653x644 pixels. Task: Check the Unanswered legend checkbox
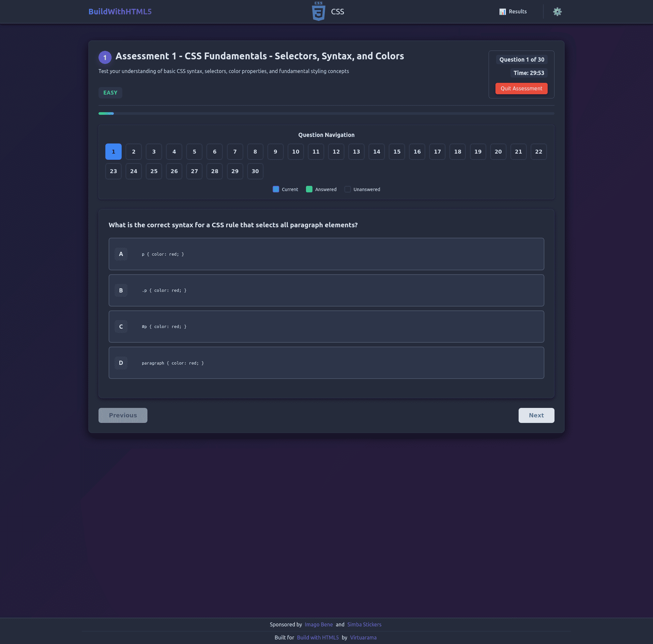pyautogui.click(x=347, y=189)
